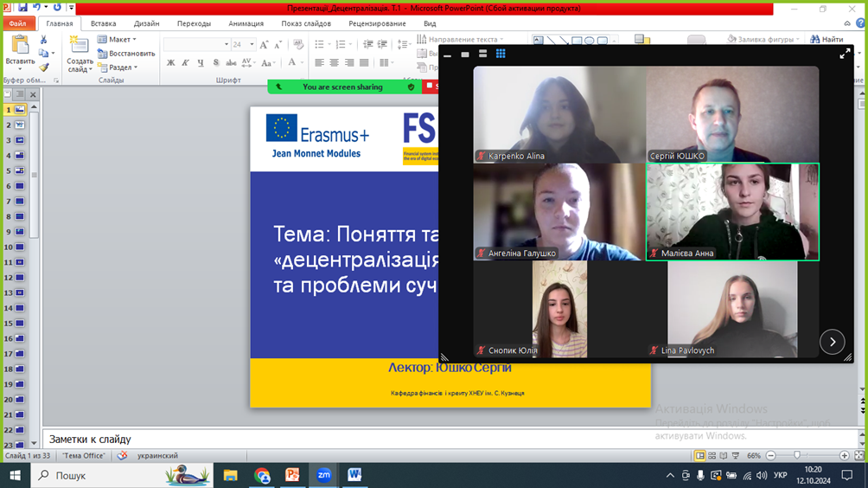The image size is (868, 488).
Task: Expand the Макет layout dropdown
Action: pyautogui.click(x=117, y=39)
